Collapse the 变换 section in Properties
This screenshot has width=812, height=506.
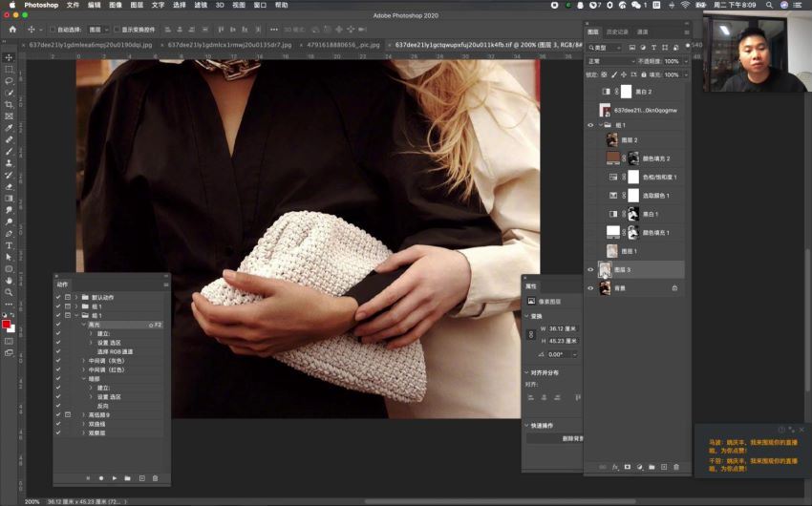[x=527, y=316]
